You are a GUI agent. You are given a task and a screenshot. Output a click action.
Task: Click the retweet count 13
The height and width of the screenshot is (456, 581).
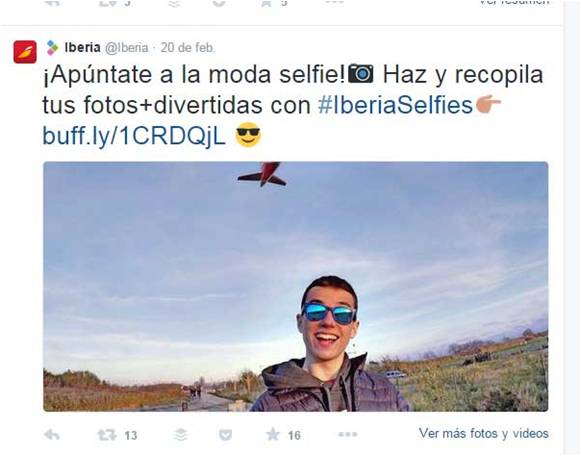[x=130, y=436]
